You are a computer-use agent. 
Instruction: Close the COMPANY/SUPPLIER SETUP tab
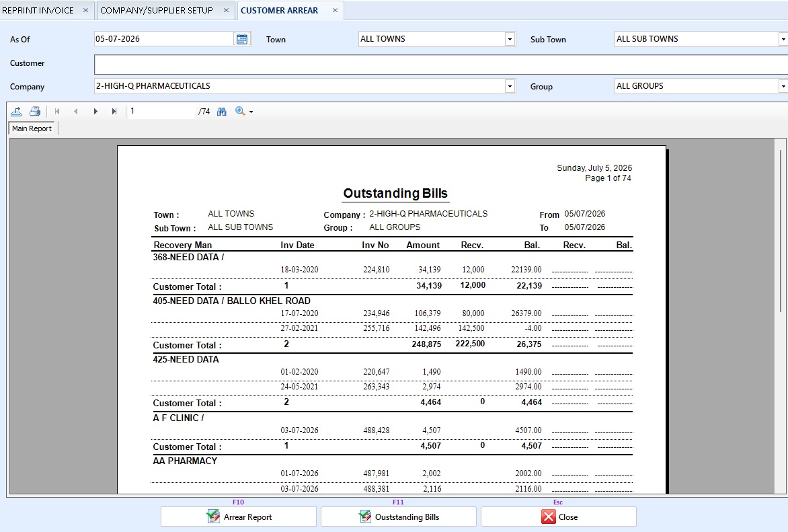click(x=226, y=10)
